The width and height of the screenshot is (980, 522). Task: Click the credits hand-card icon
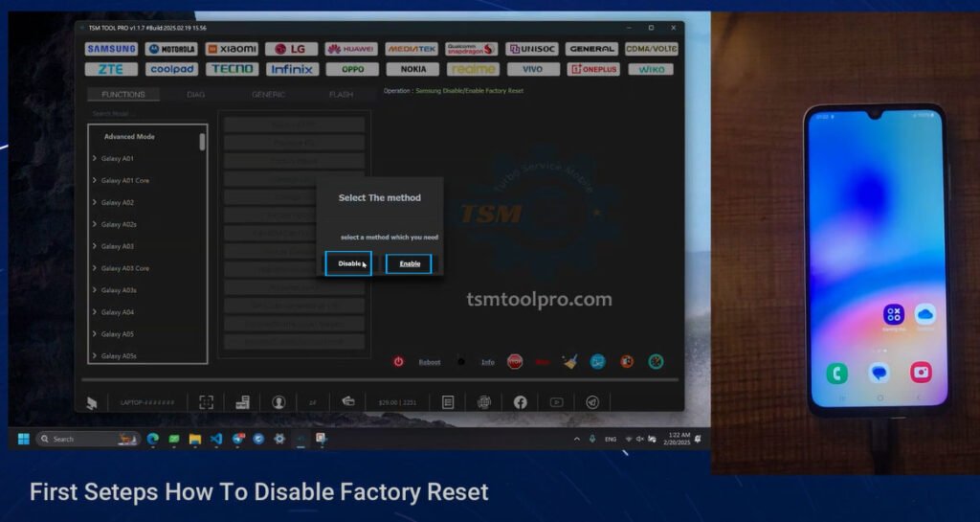348,402
